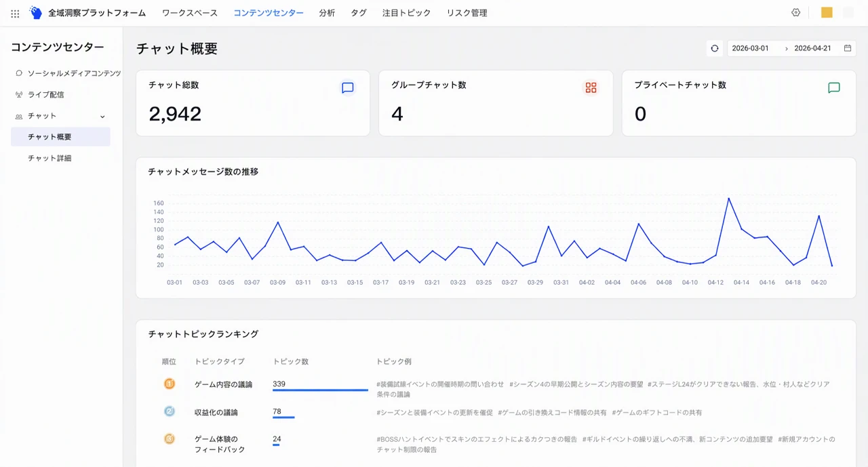Click the blue bar for topic count 78
868x467 pixels.
[x=283, y=418]
